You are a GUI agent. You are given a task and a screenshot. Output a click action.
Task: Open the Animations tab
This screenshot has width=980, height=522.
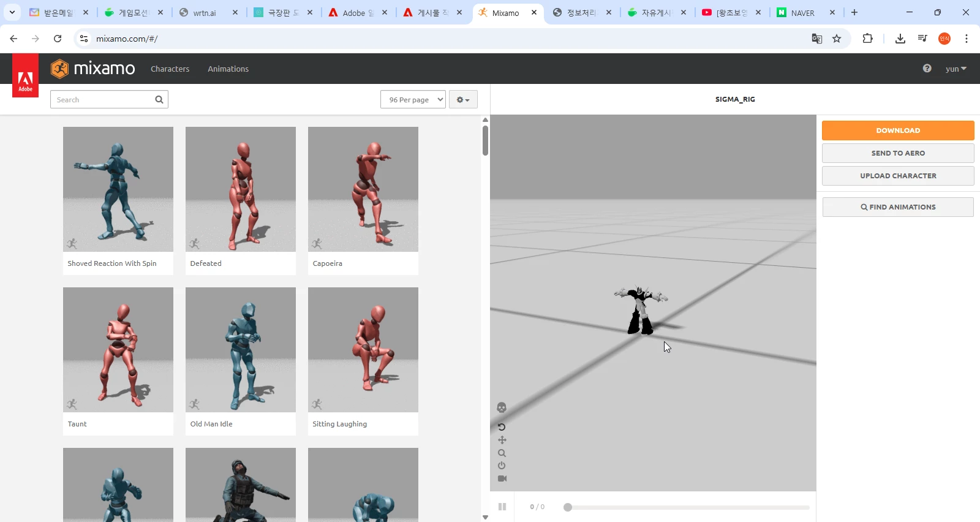tap(228, 69)
